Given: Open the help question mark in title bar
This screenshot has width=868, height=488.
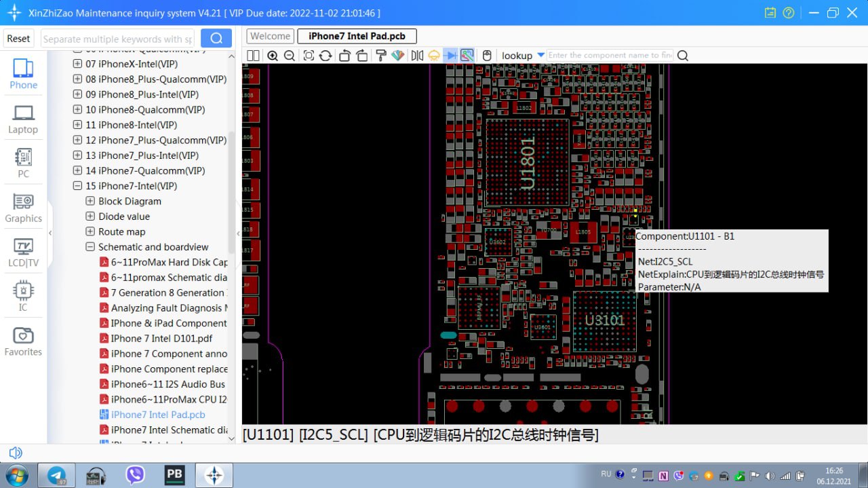Looking at the screenshot, I should [788, 12].
